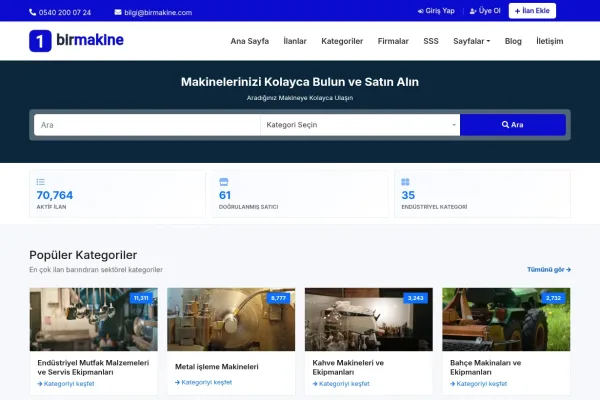This screenshot has width=600, height=400.
Task: Click Kategoriyi keşfet under Endüstriyel Mutfak
Action: pos(66,384)
